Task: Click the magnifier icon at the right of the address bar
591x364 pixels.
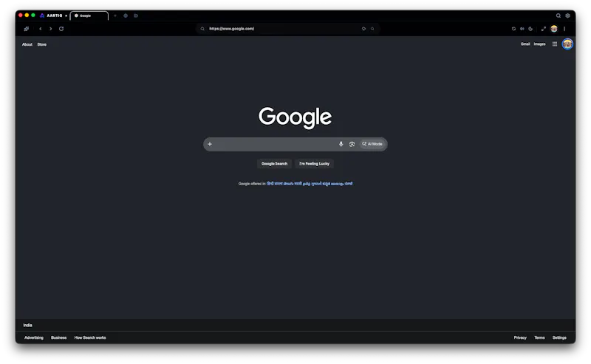Action: (x=372, y=29)
